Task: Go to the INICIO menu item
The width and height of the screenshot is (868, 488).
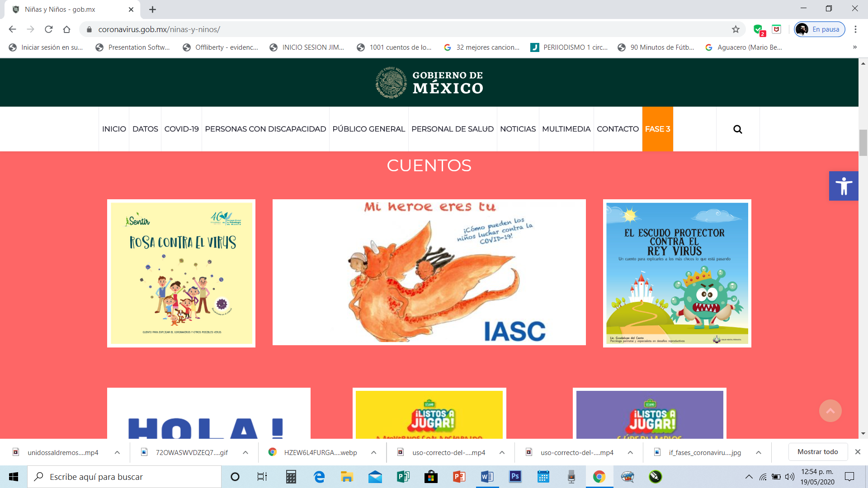Action: coord(114,129)
